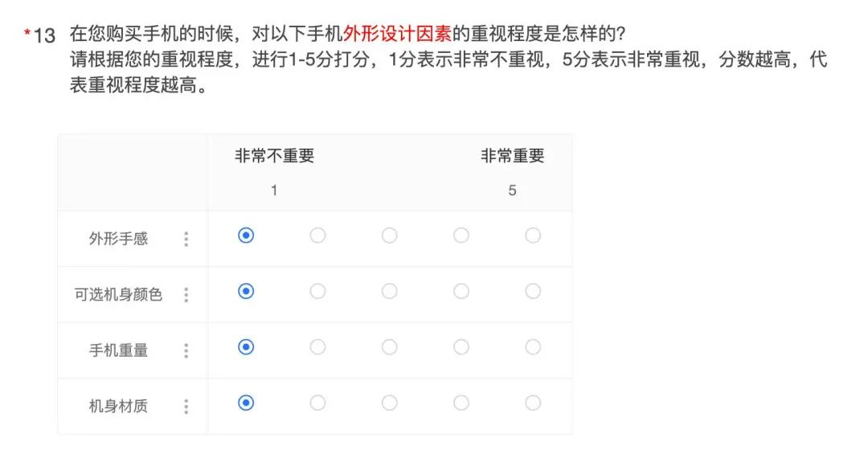Open the three-dot menu for 可选机身颜色

point(186,295)
